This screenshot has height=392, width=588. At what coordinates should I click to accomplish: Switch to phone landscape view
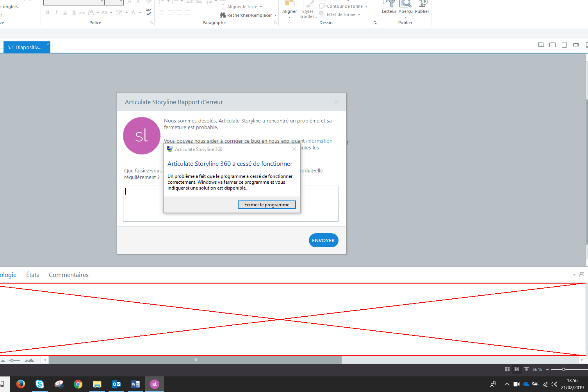point(576,45)
